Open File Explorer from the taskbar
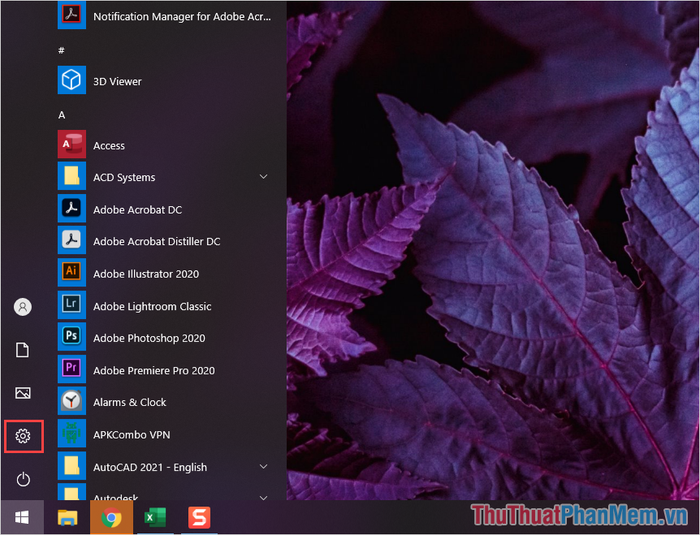This screenshot has width=700, height=535. click(x=67, y=518)
